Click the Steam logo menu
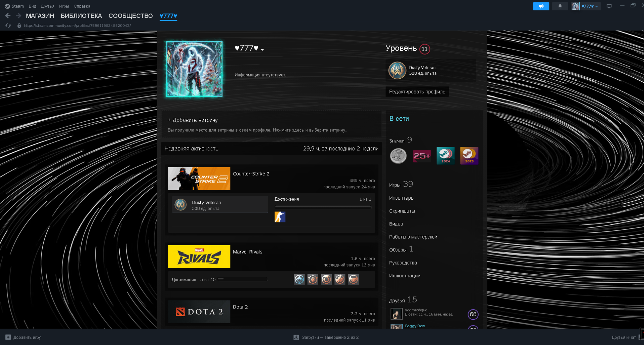Viewport: 644px width, 345px height. point(14,6)
